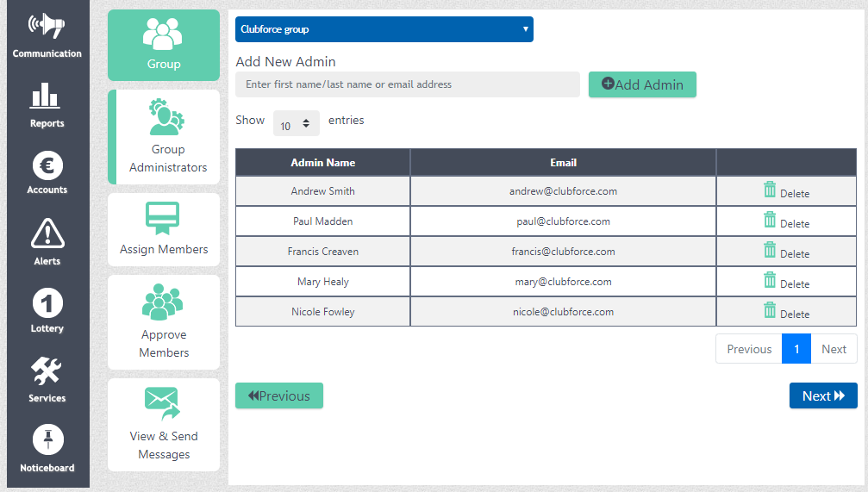The width and height of the screenshot is (868, 492).
Task: Click the trash icon for Andrew Smith
Action: click(x=770, y=190)
